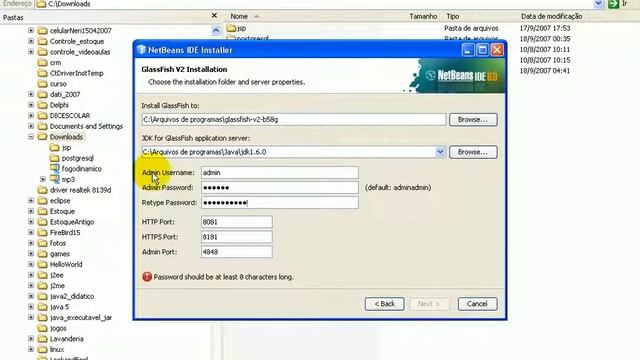640x360 pixels.
Task: Click the HTTPS Port field
Action: (x=237, y=237)
